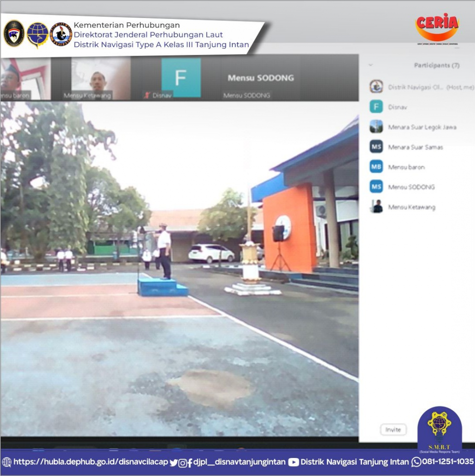Click the first shield emblem logo
The height and width of the screenshot is (476, 475).
14,33
